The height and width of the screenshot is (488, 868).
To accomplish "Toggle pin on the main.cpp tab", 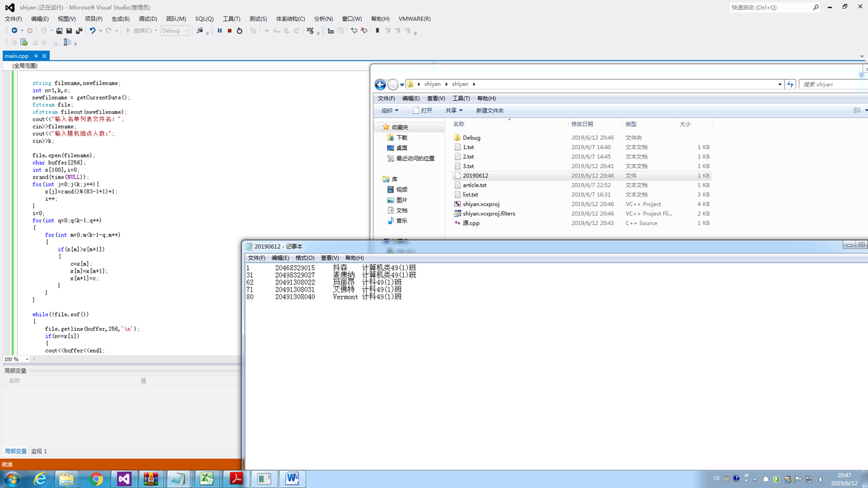I will tap(36, 56).
